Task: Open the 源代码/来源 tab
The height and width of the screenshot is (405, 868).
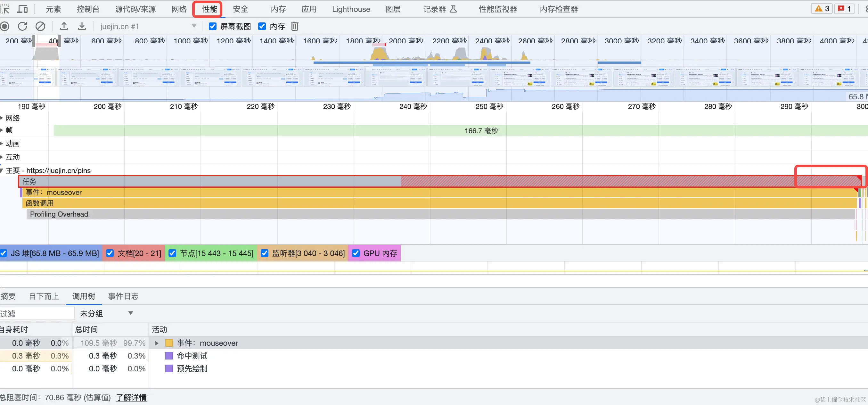Action: [x=135, y=9]
